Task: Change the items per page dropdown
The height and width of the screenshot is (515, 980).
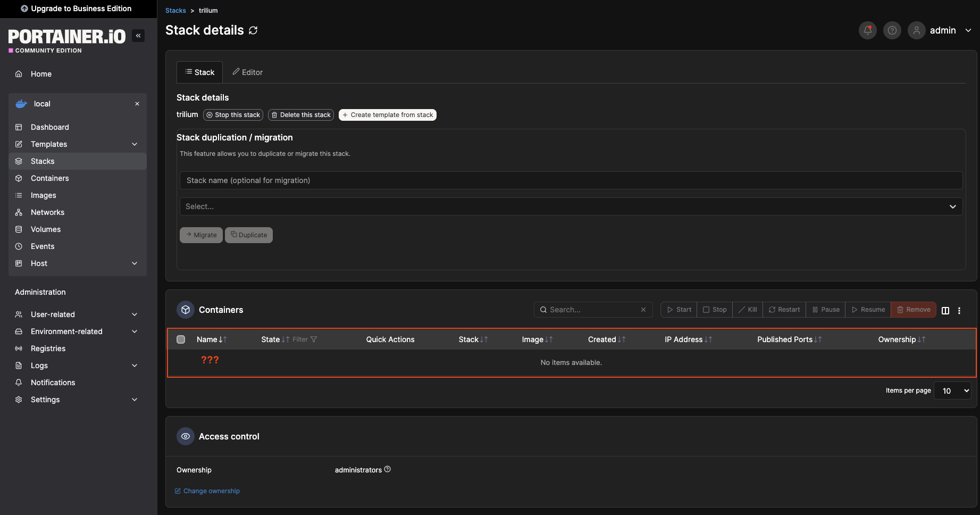Action: 952,391
